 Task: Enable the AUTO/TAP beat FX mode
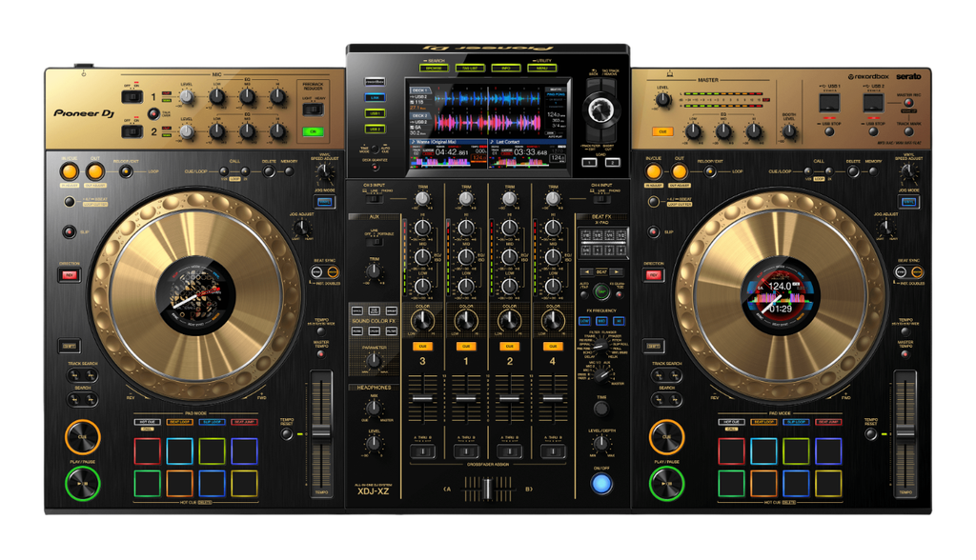tap(584, 294)
